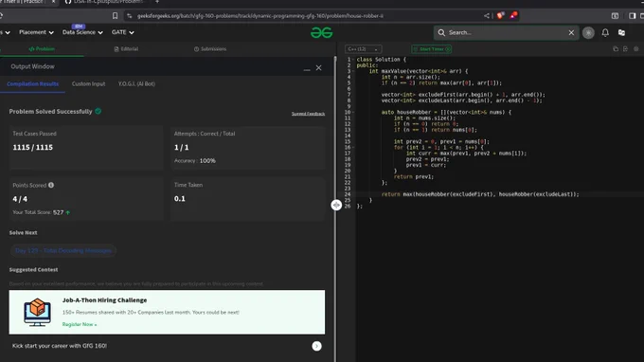Minimize the Output Window panel
644x362 pixels.
[x=307, y=69]
